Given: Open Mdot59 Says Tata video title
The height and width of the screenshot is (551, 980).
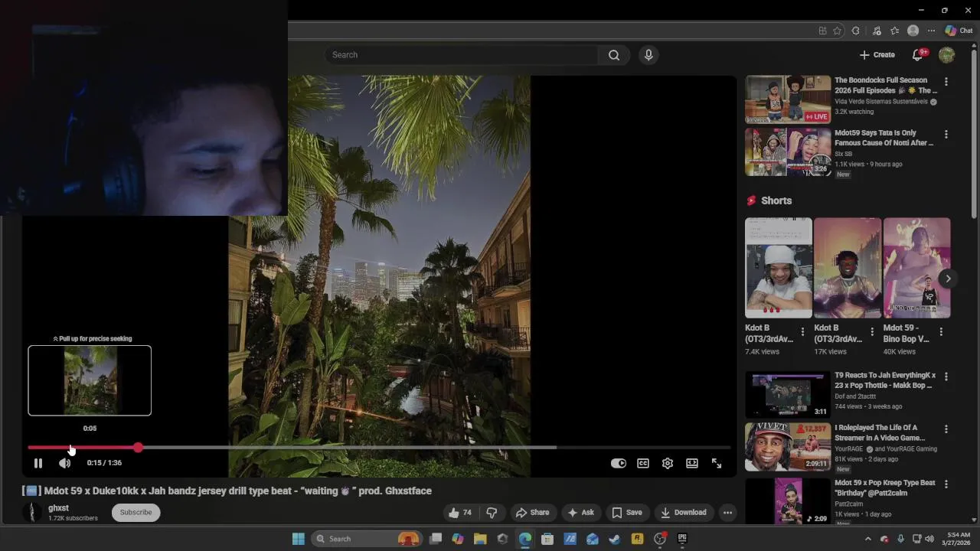Looking at the screenshot, I should coord(884,138).
